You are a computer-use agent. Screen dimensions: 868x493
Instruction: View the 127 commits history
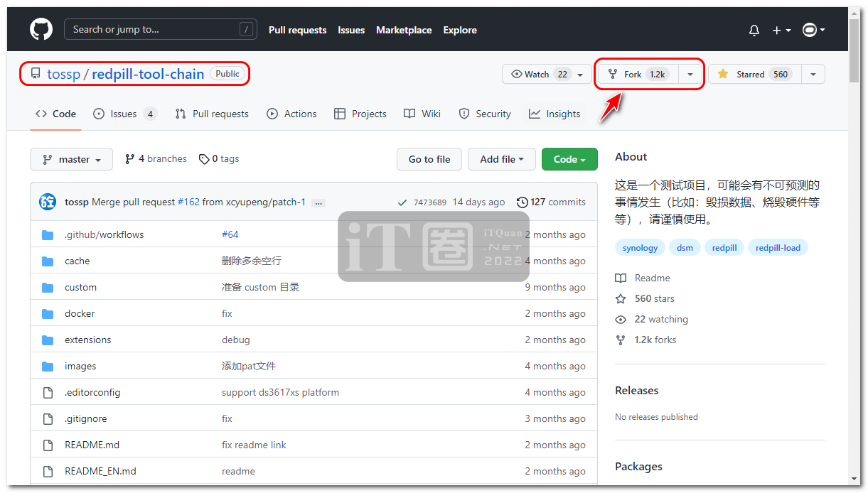(552, 202)
